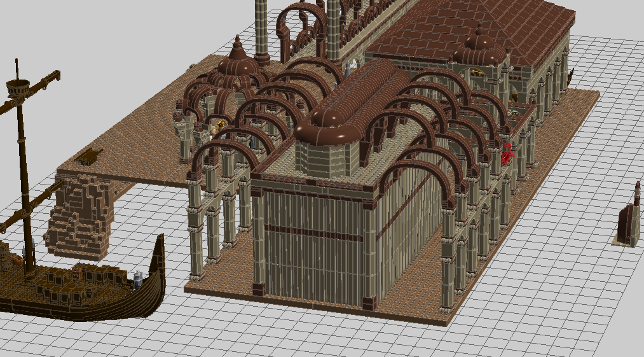Screen dimensions: 644x357
Task: Click the tall column next to the pointed dome
Action: [261, 32]
